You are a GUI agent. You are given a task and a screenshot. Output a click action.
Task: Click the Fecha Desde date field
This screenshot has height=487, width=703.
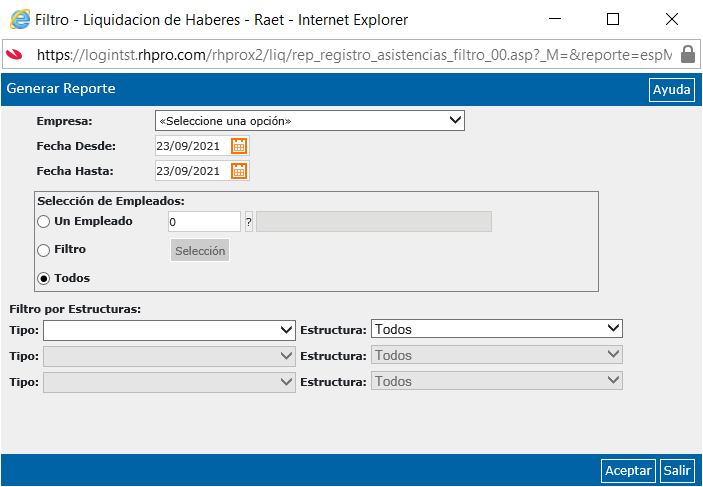pyautogui.click(x=193, y=146)
